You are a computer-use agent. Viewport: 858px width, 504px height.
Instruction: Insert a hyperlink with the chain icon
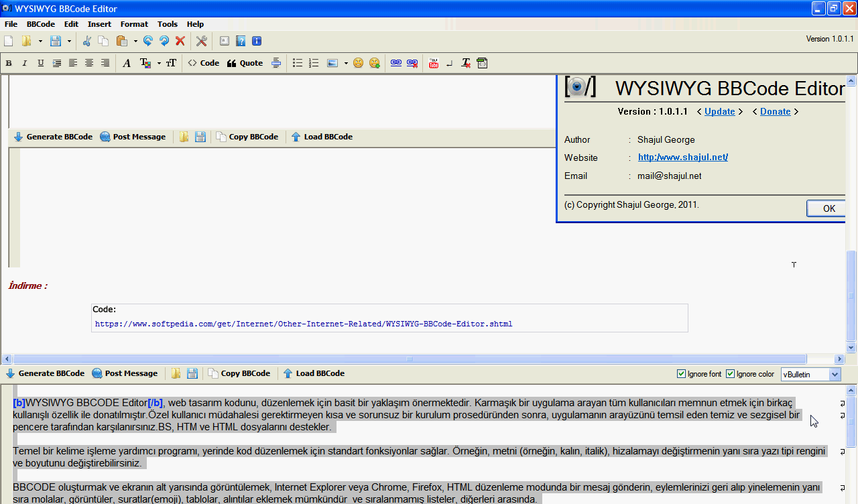(396, 64)
